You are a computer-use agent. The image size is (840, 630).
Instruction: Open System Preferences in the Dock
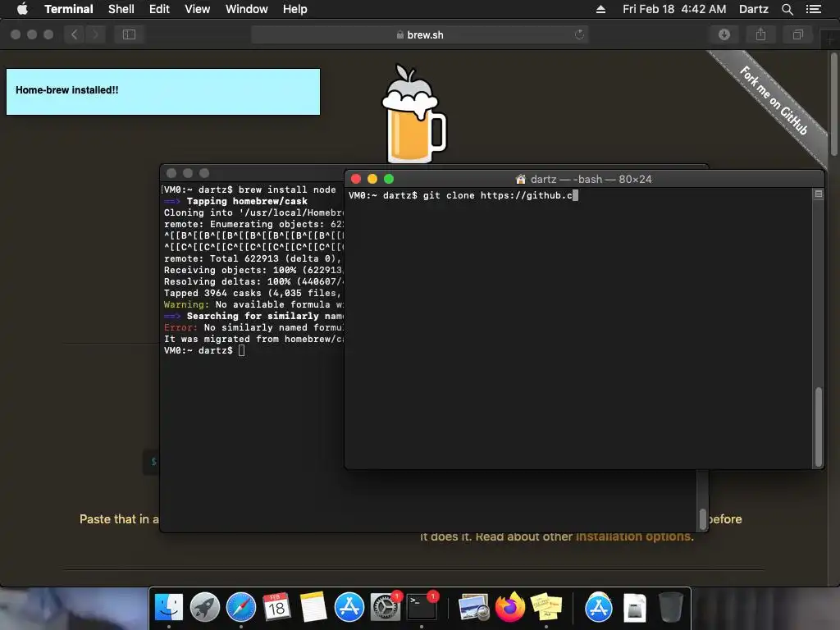(386, 607)
